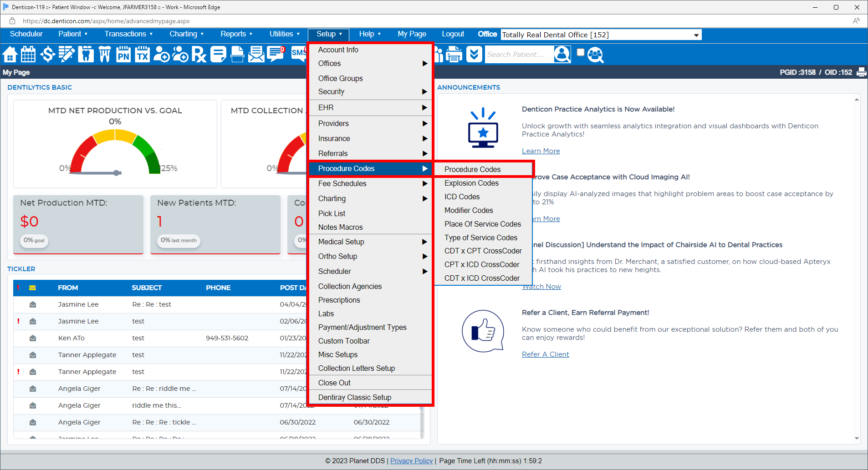Open the Refer A Client link
Viewport: 868px width, 470px height.
click(x=545, y=354)
